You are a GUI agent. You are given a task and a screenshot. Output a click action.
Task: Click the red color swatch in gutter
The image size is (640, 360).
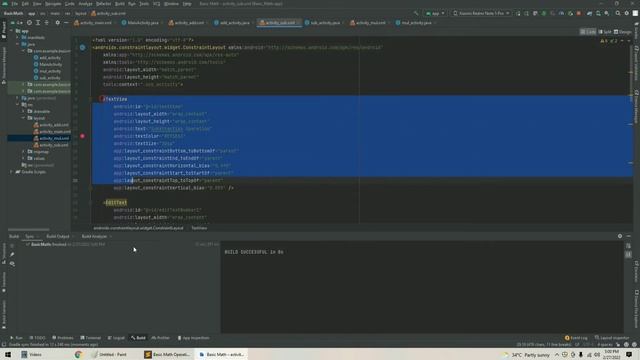[82, 136]
